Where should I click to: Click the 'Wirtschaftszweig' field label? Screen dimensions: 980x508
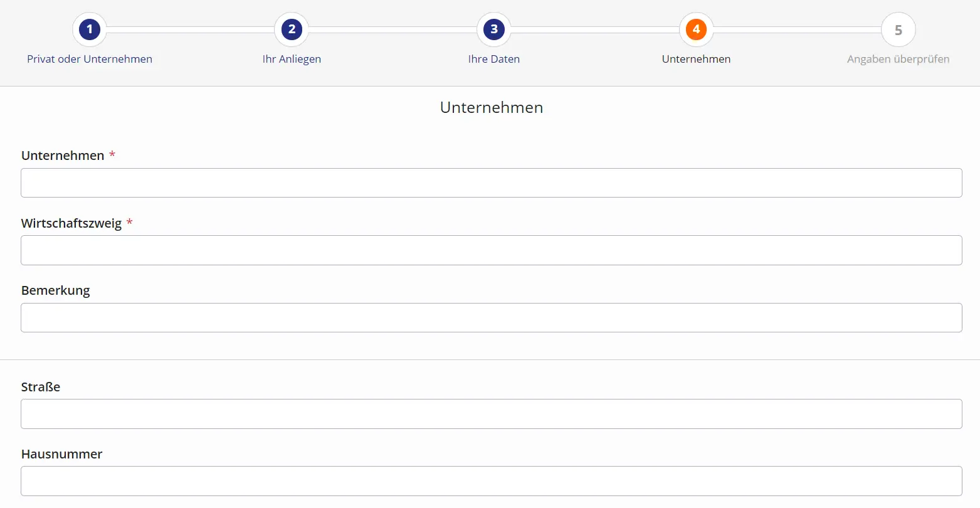coord(71,223)
